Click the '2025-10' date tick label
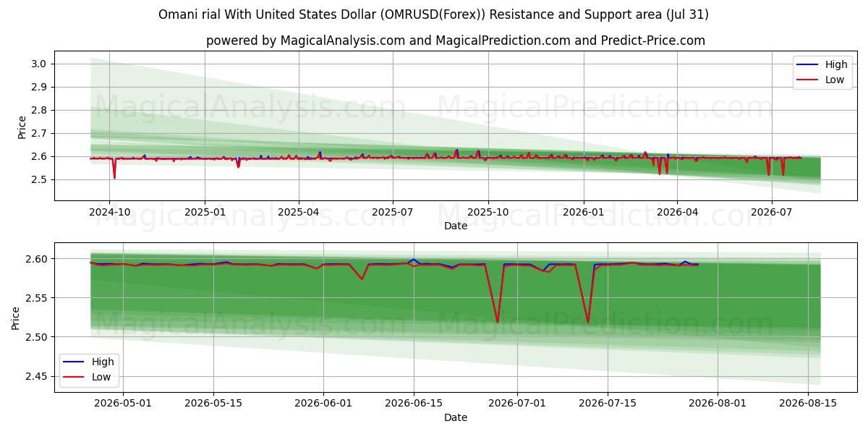Image resolution: width=868 pixels, height=434 pixels. pyautogui.click(x=488, y=213)
